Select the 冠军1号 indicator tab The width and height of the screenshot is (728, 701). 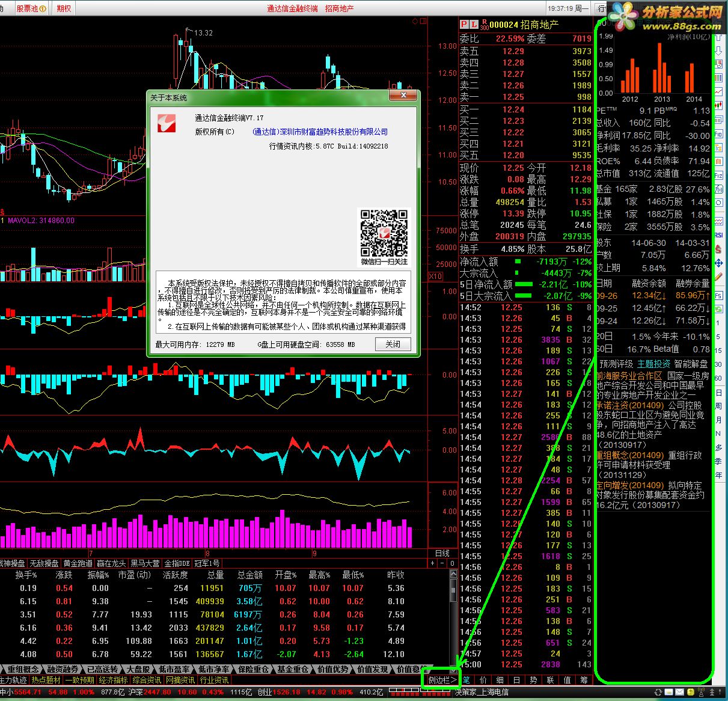click(207, 563)
